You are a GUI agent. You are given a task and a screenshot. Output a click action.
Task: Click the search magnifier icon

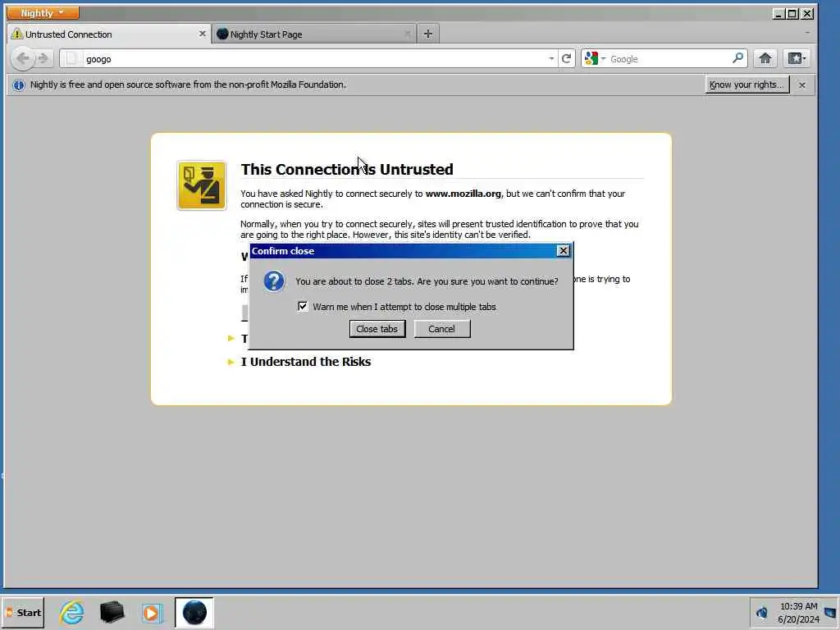737,58
